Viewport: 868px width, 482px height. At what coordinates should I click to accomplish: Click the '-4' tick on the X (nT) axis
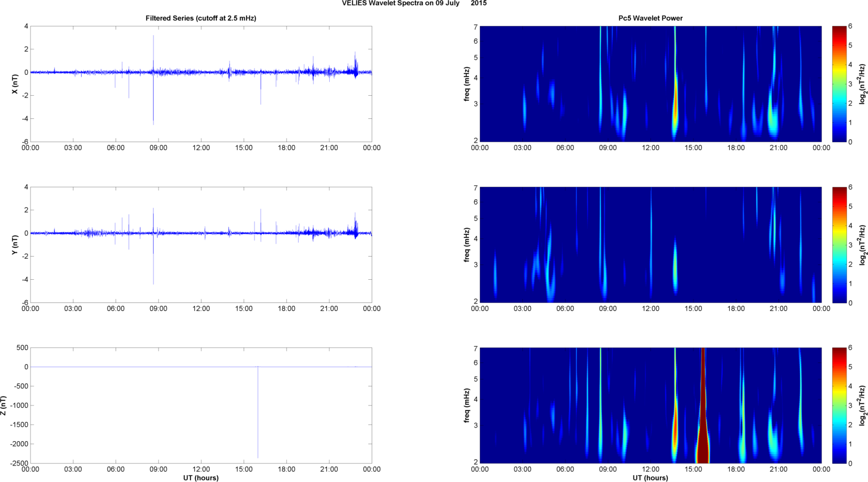(25, 119)
